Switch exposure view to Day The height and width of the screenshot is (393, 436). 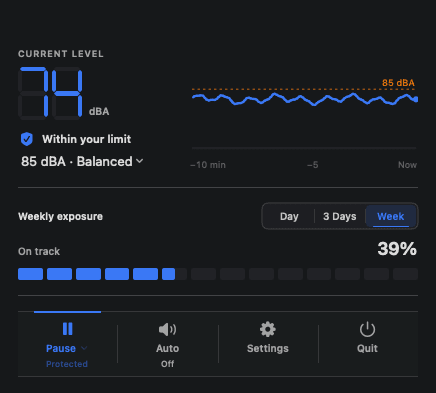289,216
